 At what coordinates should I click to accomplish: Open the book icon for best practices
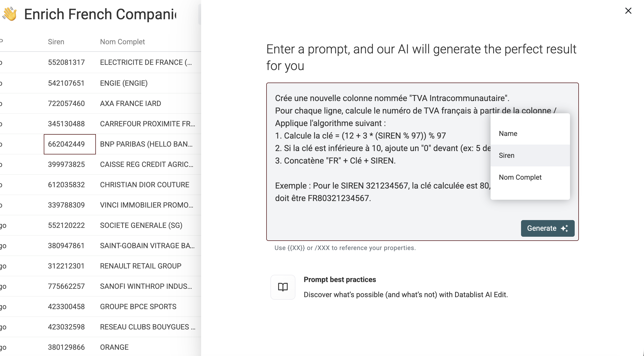pyautogui.click(x=283, y=287)
